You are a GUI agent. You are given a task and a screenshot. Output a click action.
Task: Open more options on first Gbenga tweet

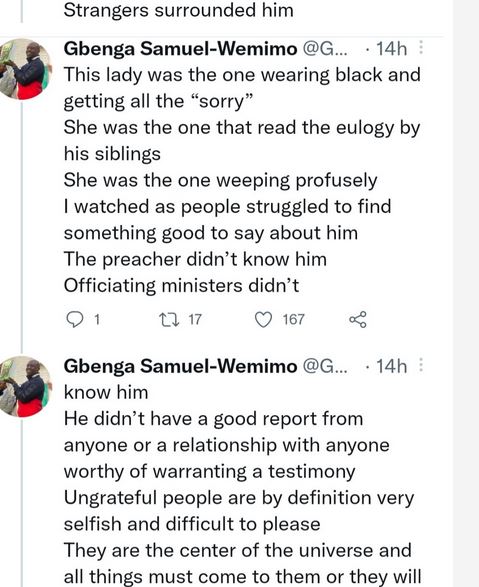[x=421, y=48]
